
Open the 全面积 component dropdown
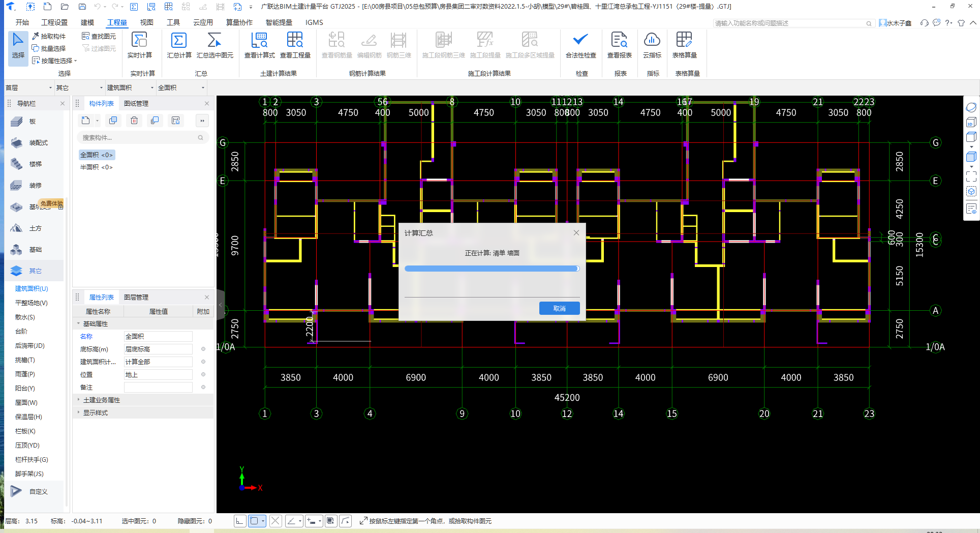pyautogui.click(x=181, y=87)
